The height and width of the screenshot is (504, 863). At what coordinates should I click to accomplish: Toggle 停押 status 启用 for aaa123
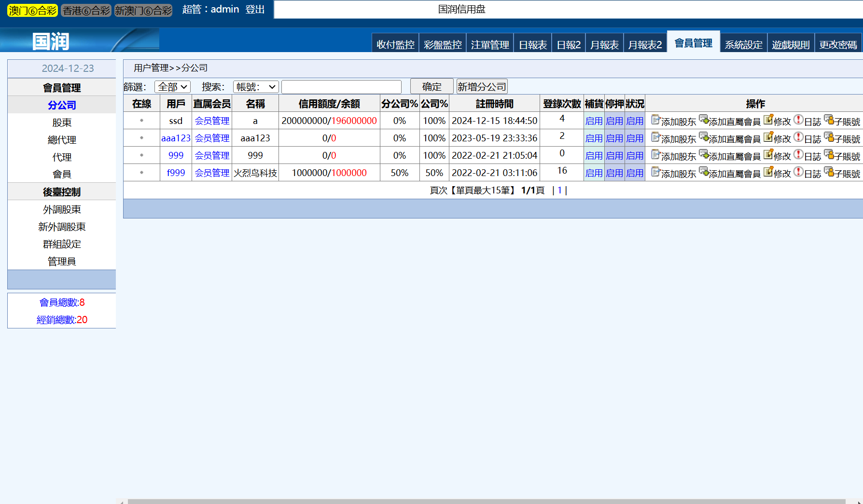tap(614, 138)
